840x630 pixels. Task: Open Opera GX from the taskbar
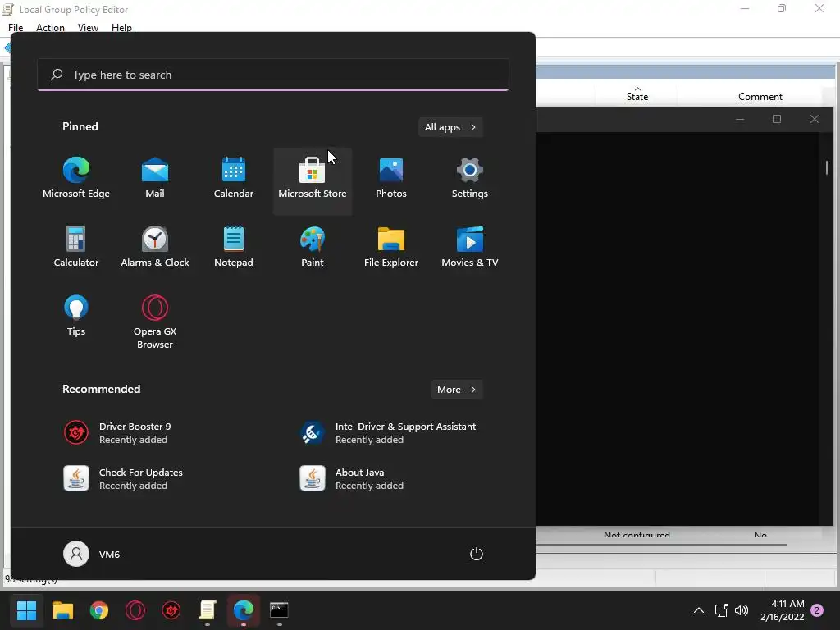(x=135, y=610)
